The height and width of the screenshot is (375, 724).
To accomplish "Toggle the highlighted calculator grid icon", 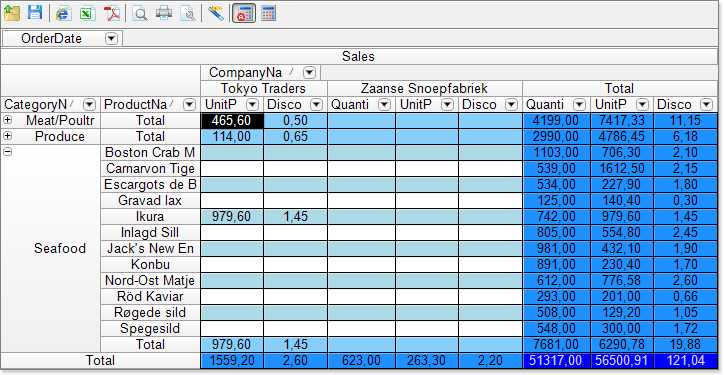I will (x=244, y=13).
